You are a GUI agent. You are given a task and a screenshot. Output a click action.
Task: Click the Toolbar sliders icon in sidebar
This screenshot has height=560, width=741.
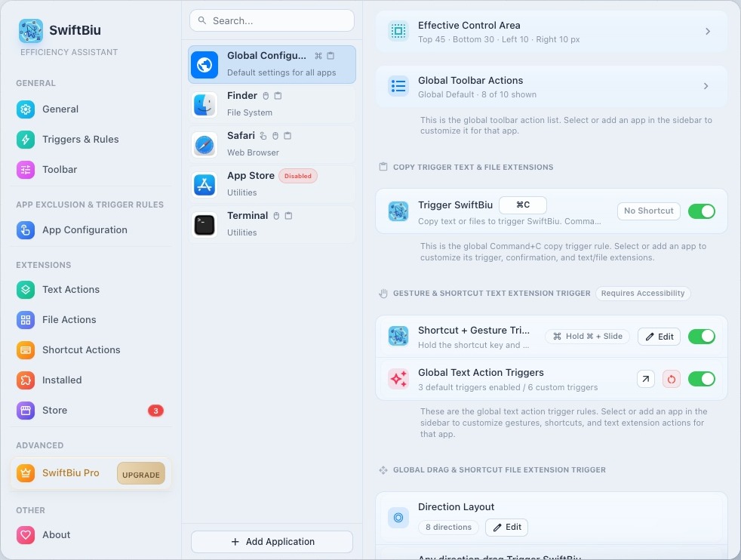pyautogui.click(x=26, y=170)
